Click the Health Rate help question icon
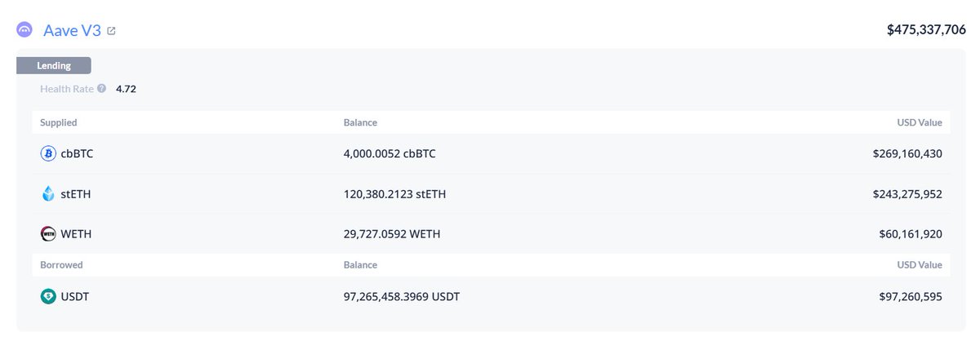Image resolution: width=980 pixels, height=341 pixels. (x=101, y=88)
